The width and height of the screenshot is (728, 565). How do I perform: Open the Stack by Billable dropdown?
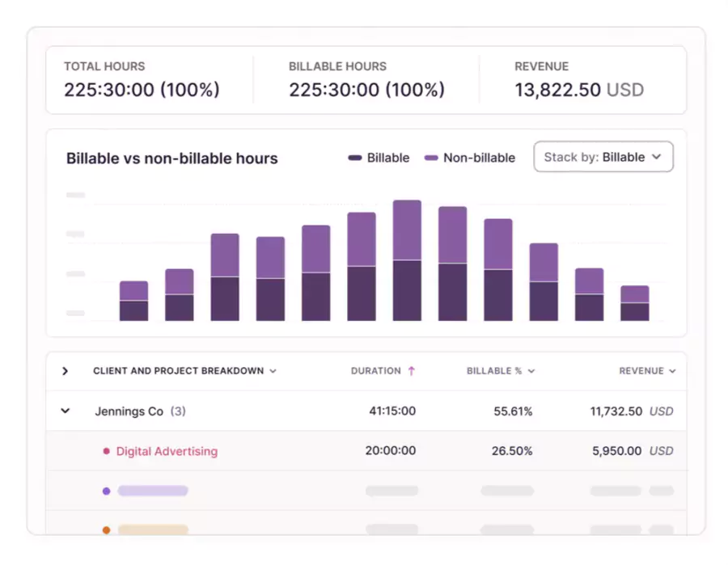pos(603,156)
